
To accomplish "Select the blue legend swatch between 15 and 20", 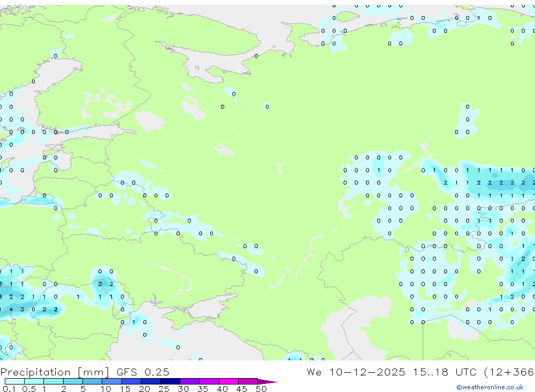I will pos(132,381).
